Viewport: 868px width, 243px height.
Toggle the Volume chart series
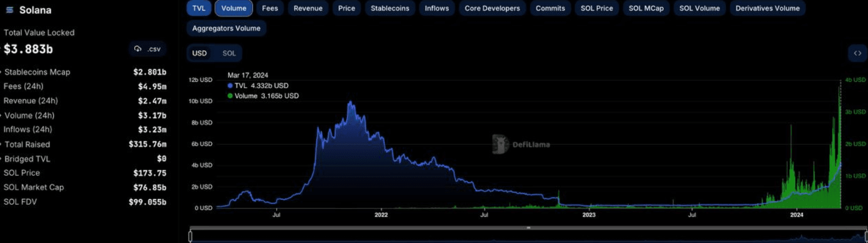(x=234, y=8)
